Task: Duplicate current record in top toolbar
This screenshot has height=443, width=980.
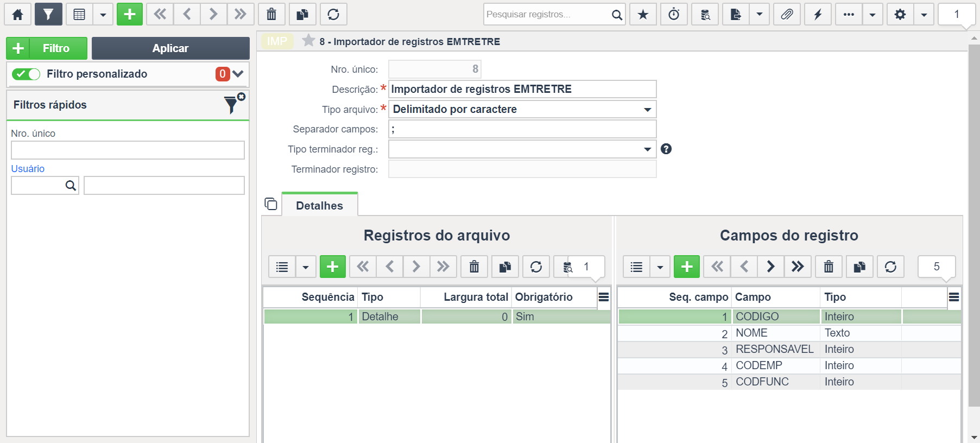Action: (302, 14)
